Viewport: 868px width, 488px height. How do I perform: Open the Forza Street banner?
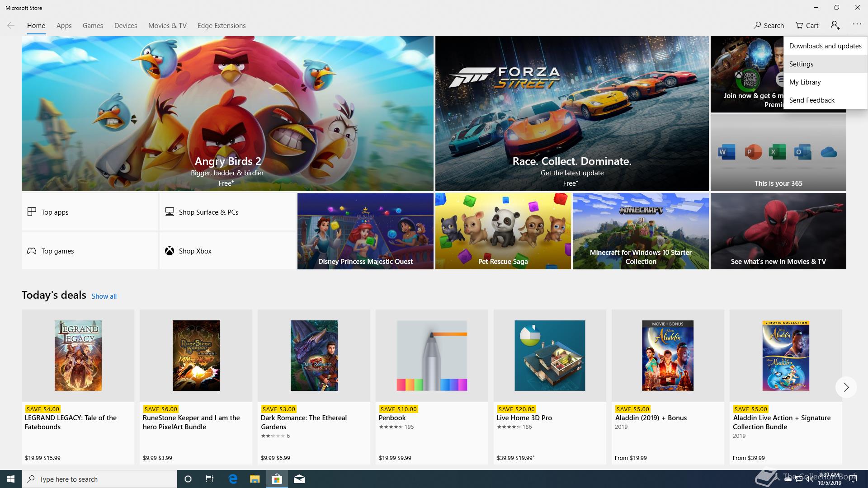[x=572, y=113]
